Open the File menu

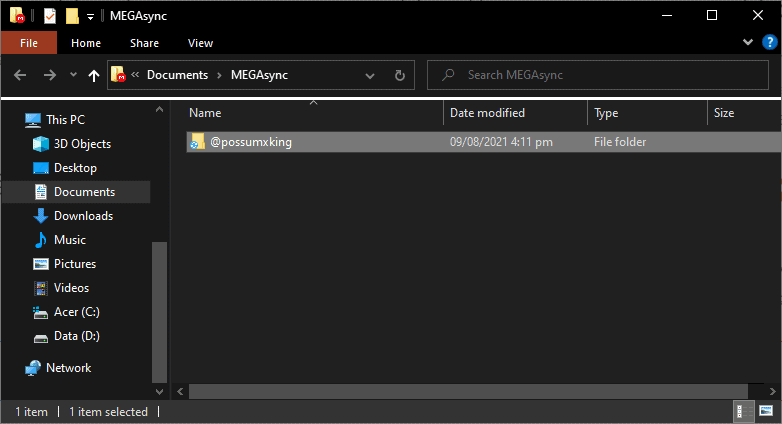click(29, 43)
